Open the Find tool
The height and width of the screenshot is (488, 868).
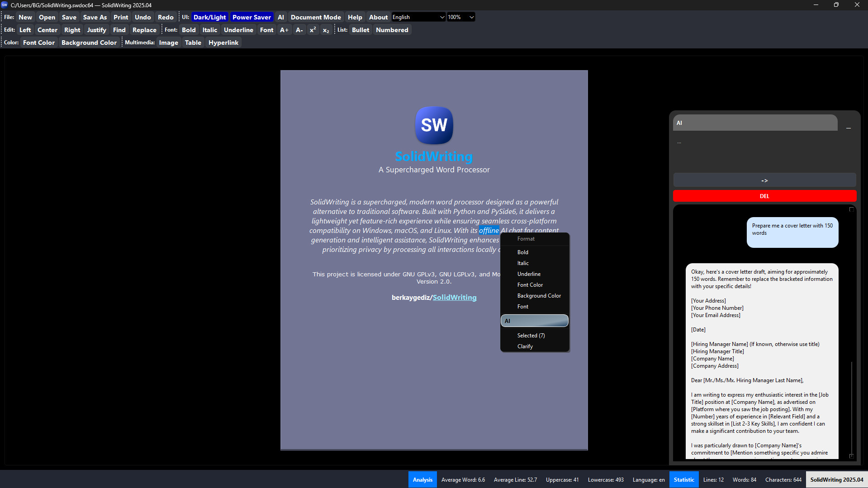click(119, 30)
